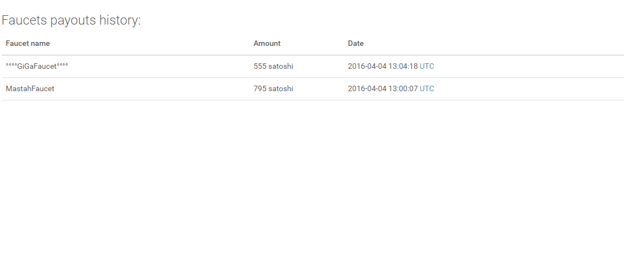Click the number 555 in the Amount column

(x=260, y=67)
